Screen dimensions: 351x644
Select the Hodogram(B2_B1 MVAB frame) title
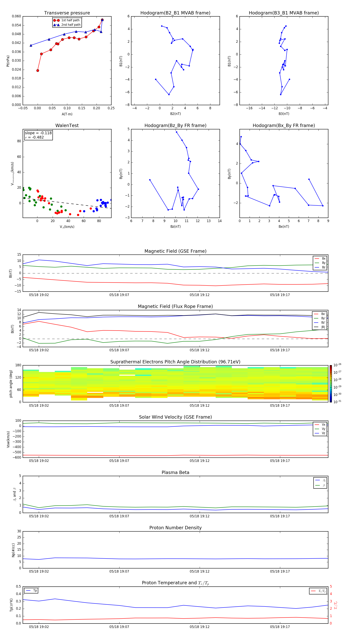(175, 13)
